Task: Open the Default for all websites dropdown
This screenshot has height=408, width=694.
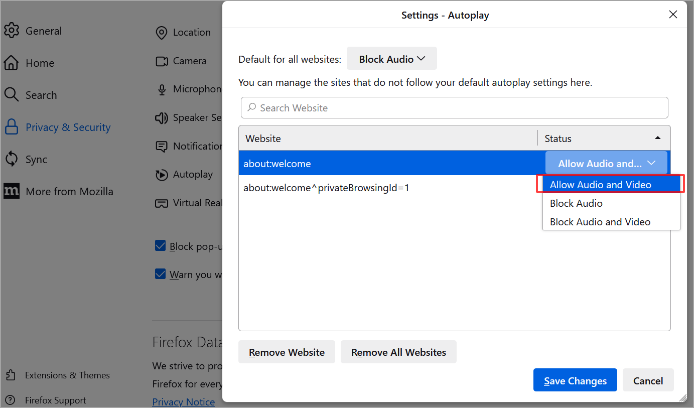Action: [x=392, y=59]
